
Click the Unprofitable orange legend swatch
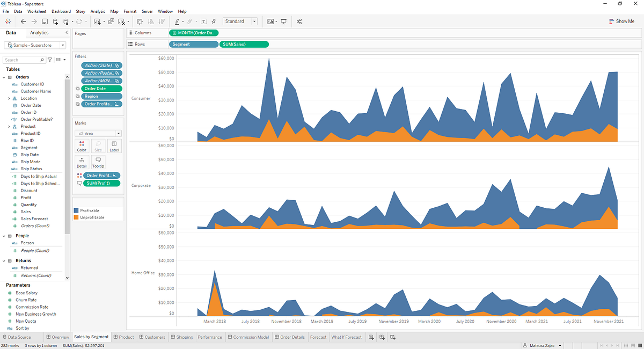coord(76,217)
